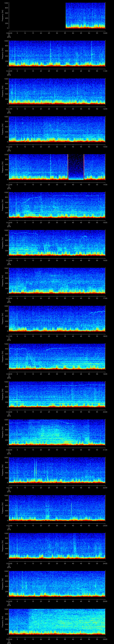Click the 12:00 end label of the 9:11:00 panel

point(105,109)
